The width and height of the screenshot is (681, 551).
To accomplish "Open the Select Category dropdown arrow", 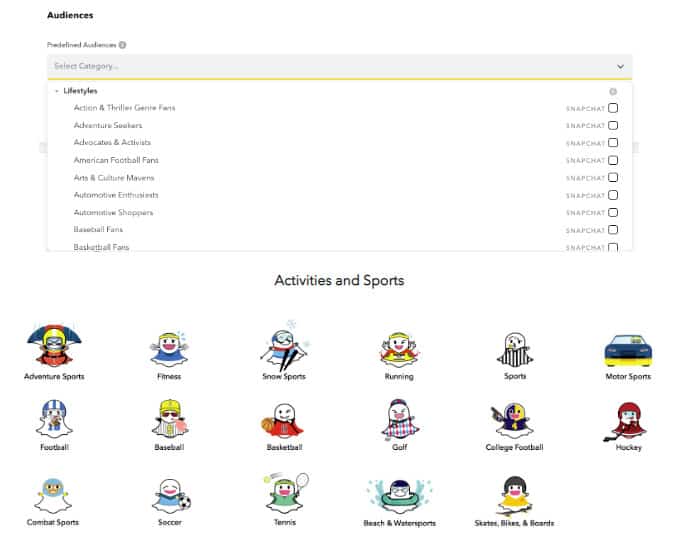I will click(620, 66).
